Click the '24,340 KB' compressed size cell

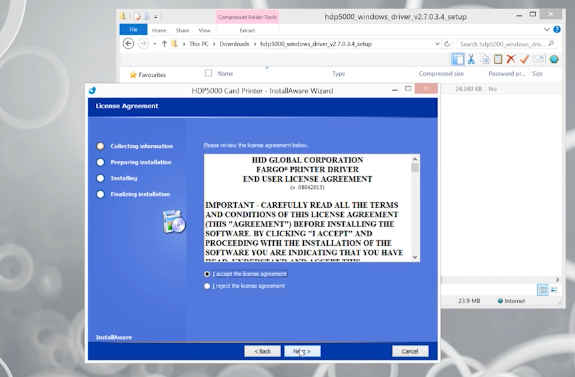pyautogui.click(x=468, y=89)
